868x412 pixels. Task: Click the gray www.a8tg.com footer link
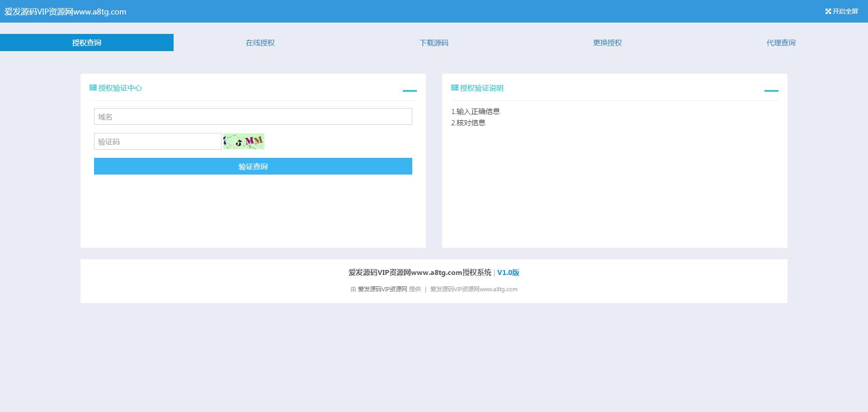pyautogui.click(x=474, y=289)
